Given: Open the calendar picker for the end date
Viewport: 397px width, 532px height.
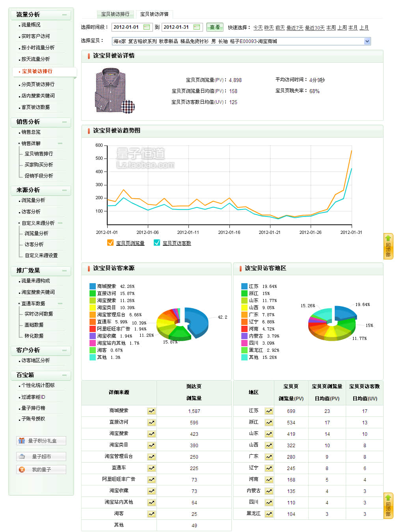Looking at the screenshot, I should click(x=196, y=27).
